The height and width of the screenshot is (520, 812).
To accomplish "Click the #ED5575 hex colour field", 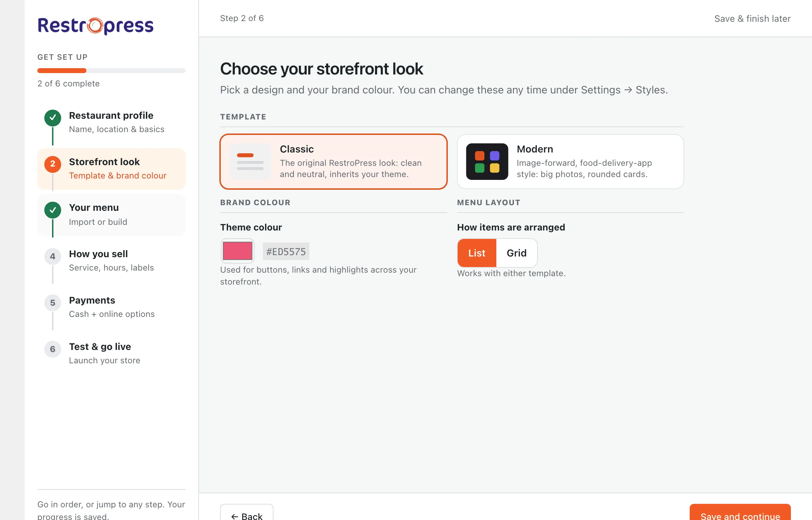I will tap(286, 252).
